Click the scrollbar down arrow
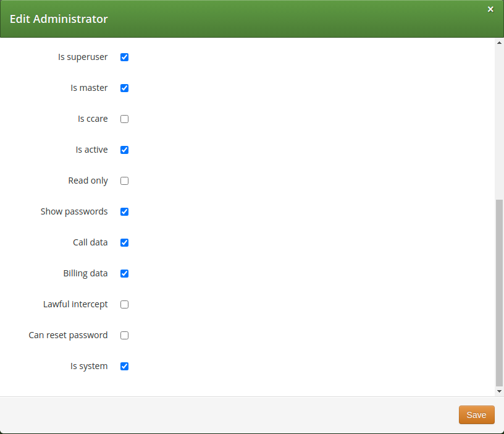The height and width of the screenshot is (434, 504). (498, 391)
